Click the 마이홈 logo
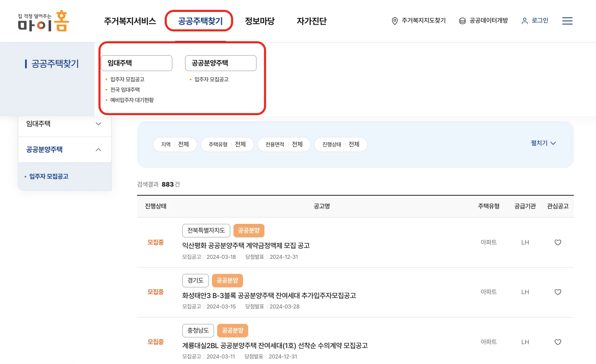The height and width of the screenshot is (364, 596). tap(43, 21)
